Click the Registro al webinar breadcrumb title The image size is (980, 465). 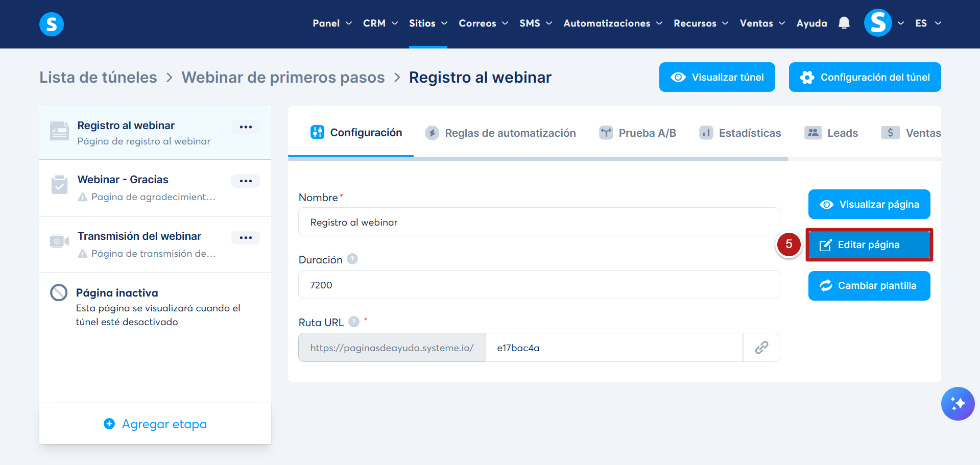pos(480,77)
